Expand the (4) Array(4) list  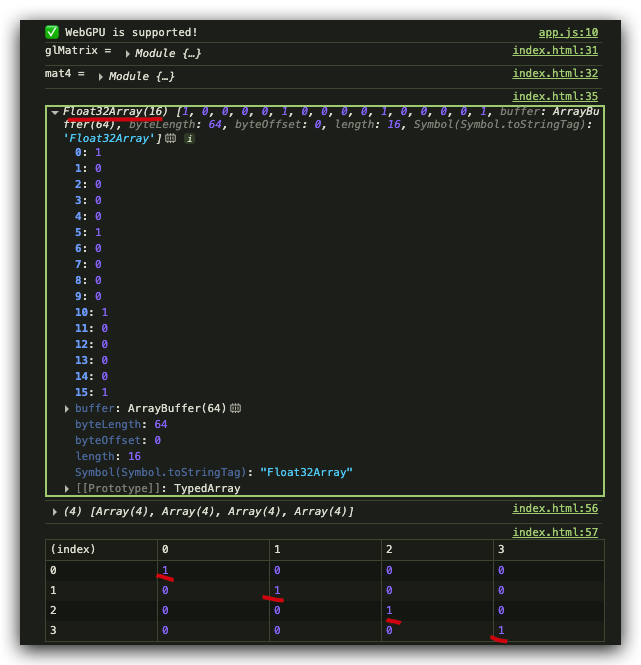[54, 512]
